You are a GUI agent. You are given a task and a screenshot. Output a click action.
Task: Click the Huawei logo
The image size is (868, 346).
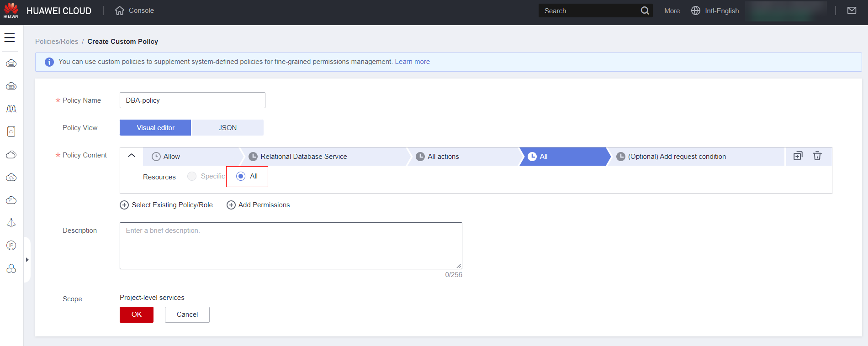pos(11,10)
